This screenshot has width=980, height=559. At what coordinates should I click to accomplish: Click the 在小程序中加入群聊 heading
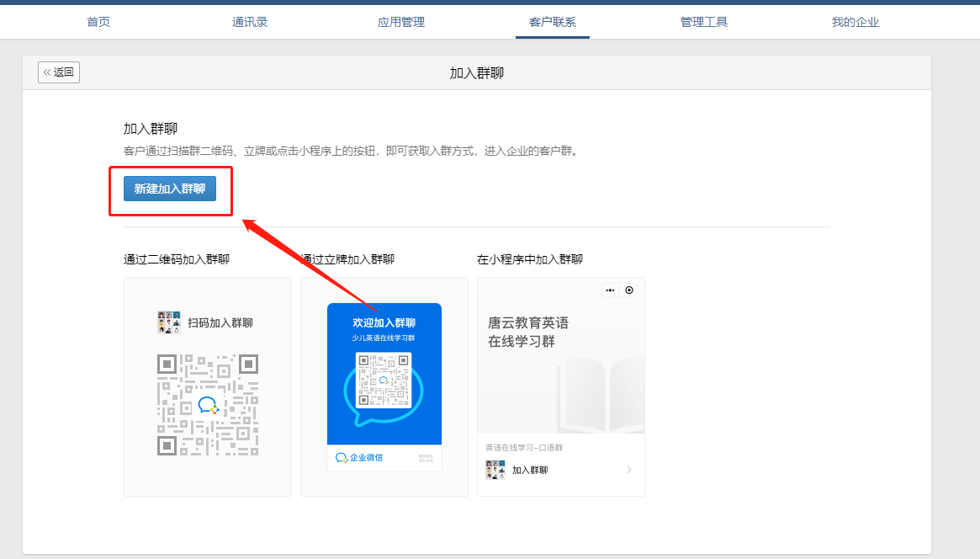click(530, 259)
